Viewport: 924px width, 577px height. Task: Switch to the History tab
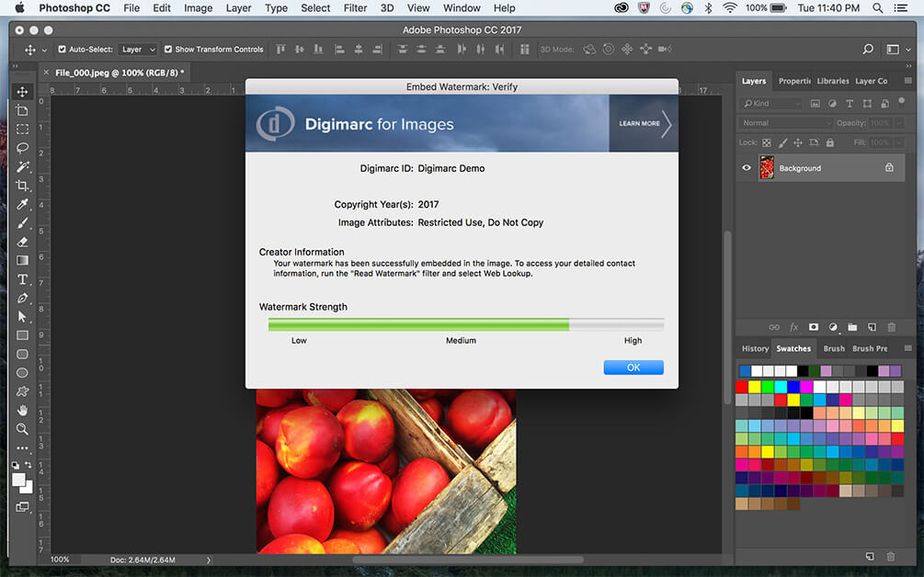tap(755, 348)
